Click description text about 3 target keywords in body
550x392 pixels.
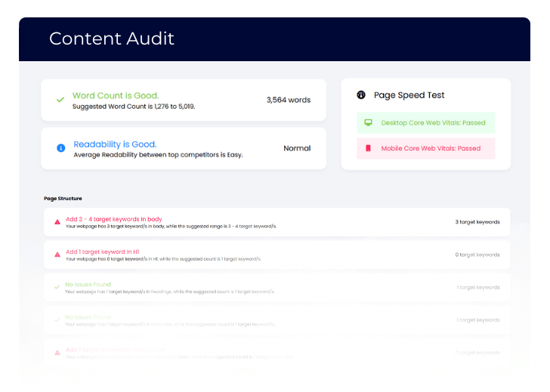pyautogui.click(x=171, y=227)
